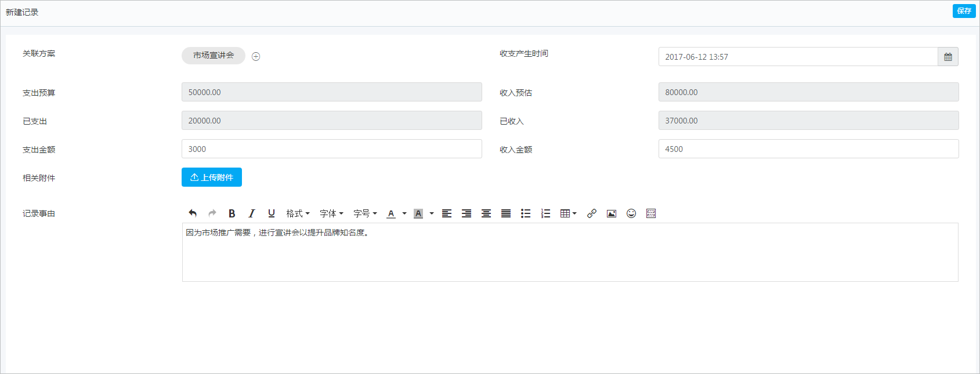Apply the font color A button
The width and height of the screenshot is (980, 374).
(391, 213)
